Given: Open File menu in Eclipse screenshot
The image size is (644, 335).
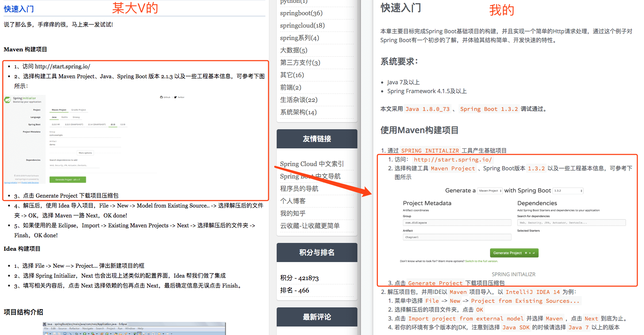Looking at the screenshot, I should [46, 329].
